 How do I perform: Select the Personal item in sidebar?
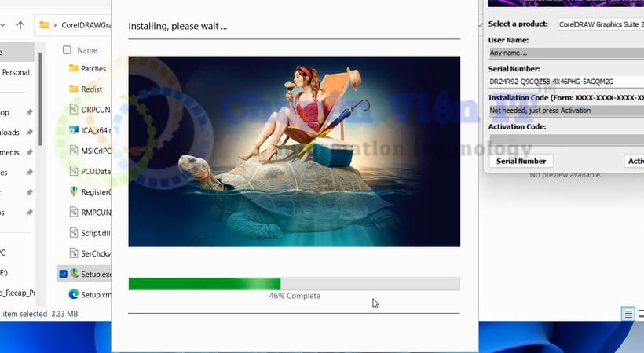[x=16, y=72]
